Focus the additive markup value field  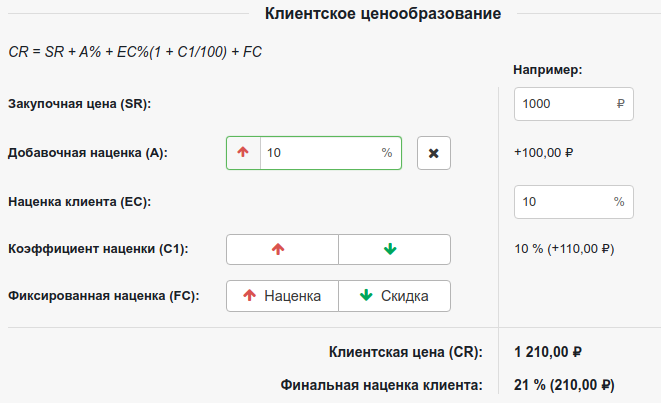[320, 153]
